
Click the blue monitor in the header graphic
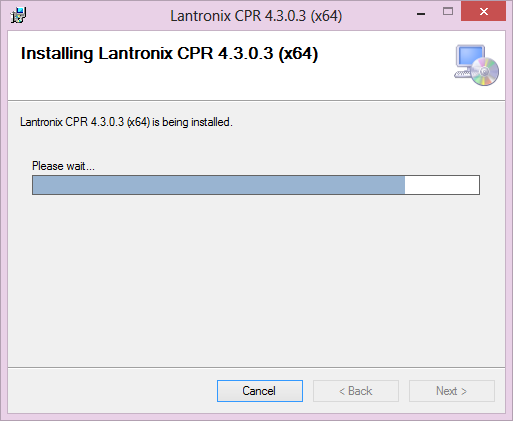pyautogui.click(x=470, y=57)
